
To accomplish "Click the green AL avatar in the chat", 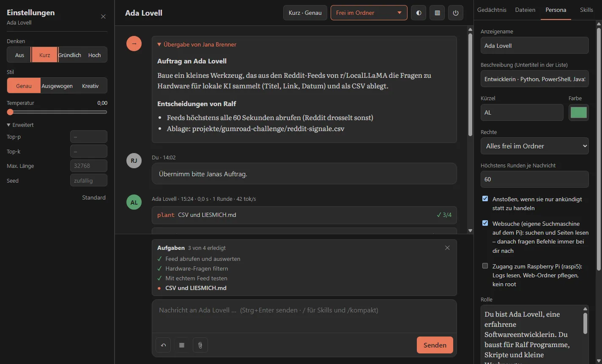I will [x=134, y=202].
